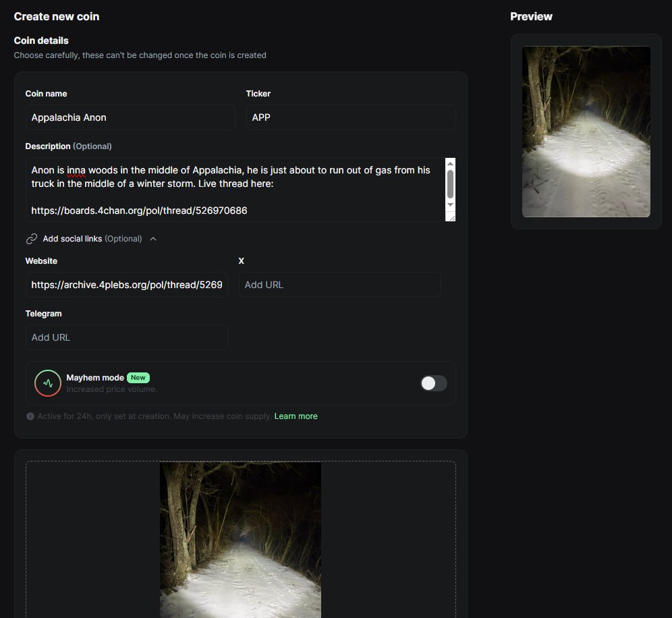Click the Ticker label
The width and height of the screenshot is (672, 618).
point(258,93)
